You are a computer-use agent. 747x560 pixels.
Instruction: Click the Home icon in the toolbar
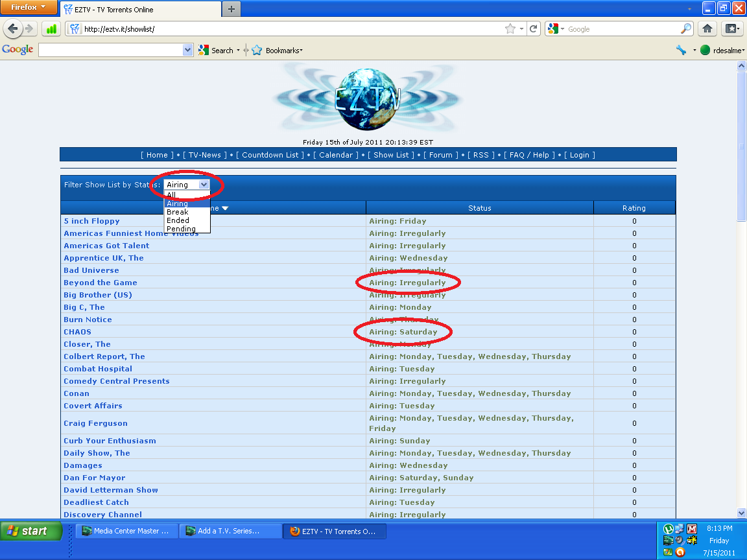click(707, 29)
